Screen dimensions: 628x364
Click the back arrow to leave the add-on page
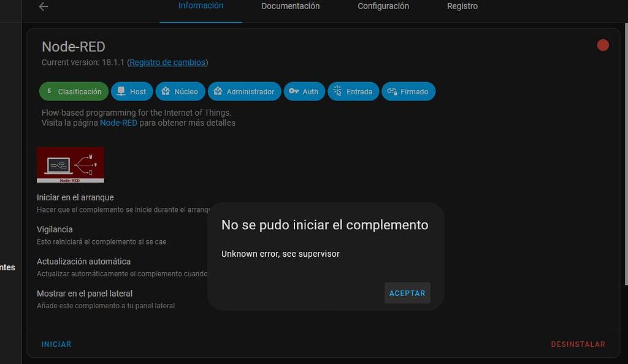point(42,7)
